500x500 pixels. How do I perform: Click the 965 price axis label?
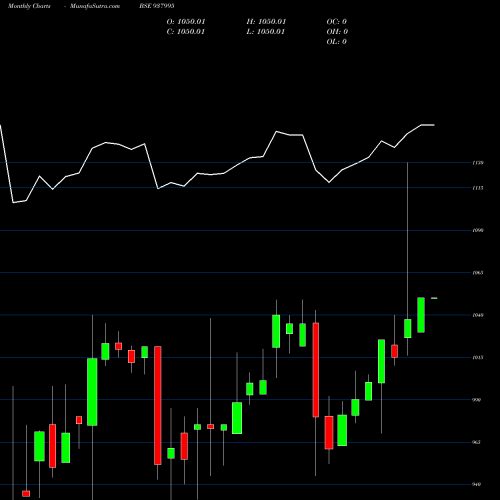477,442
